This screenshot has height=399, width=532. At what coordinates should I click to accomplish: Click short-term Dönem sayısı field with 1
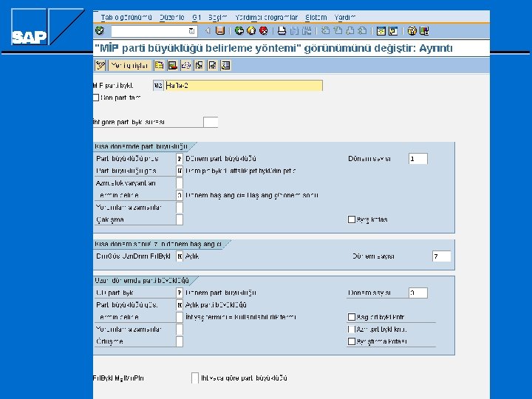click(x=418, y=159)
